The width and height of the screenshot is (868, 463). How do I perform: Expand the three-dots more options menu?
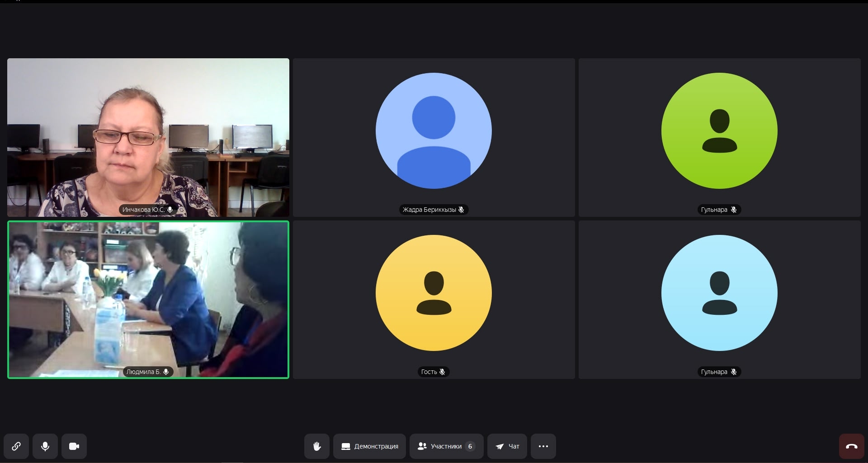pyautogui.click(x=543, y=446)
